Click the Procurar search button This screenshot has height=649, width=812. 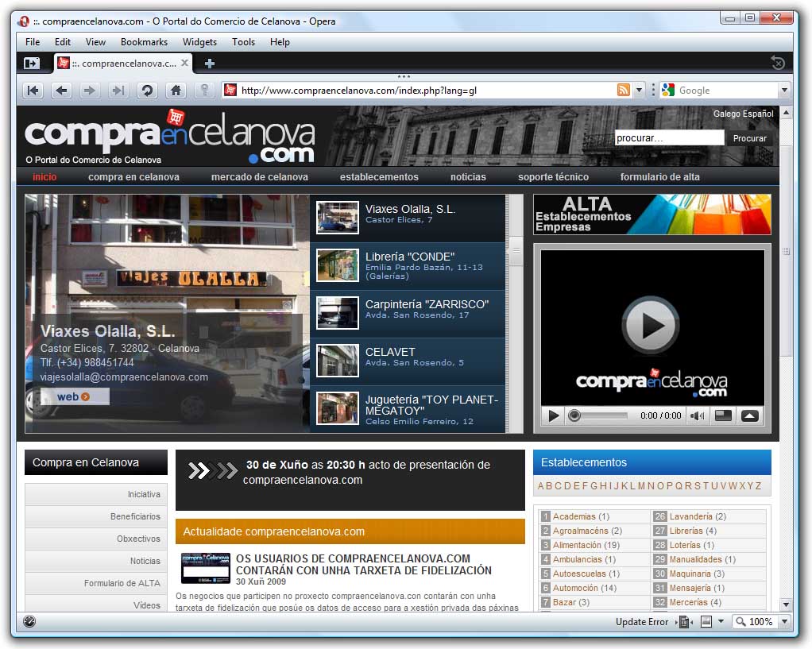pos(749,138)
